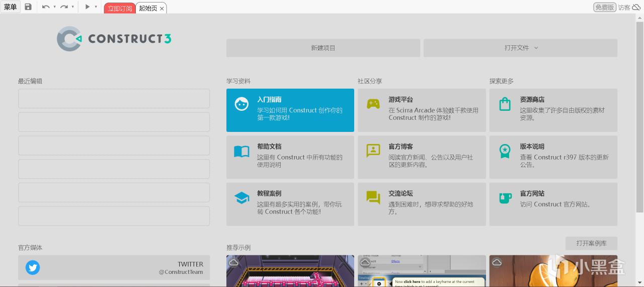Screen dimensions: 644x287
Task: Open the 入门指南 card
Action: [290, 110]
